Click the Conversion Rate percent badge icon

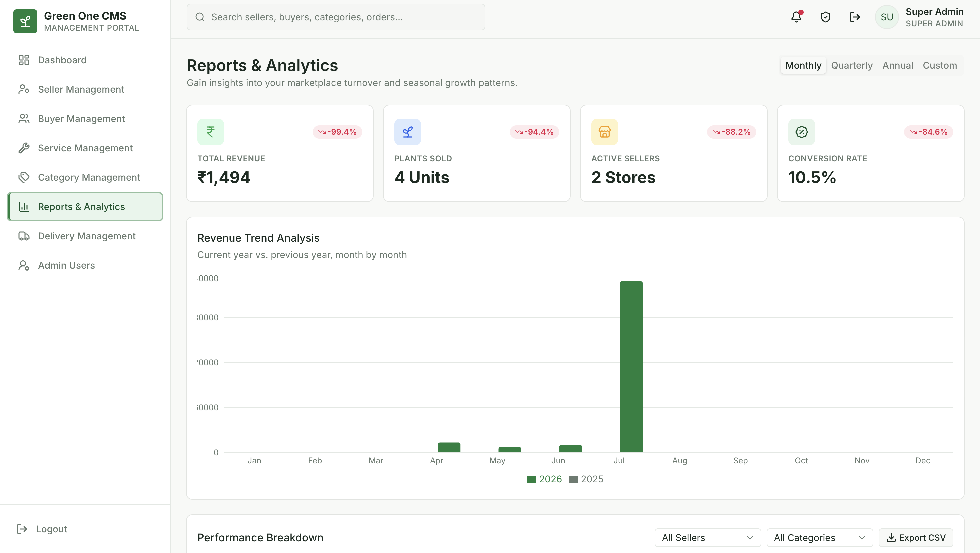pyautogui.click(x=802, y=132)
